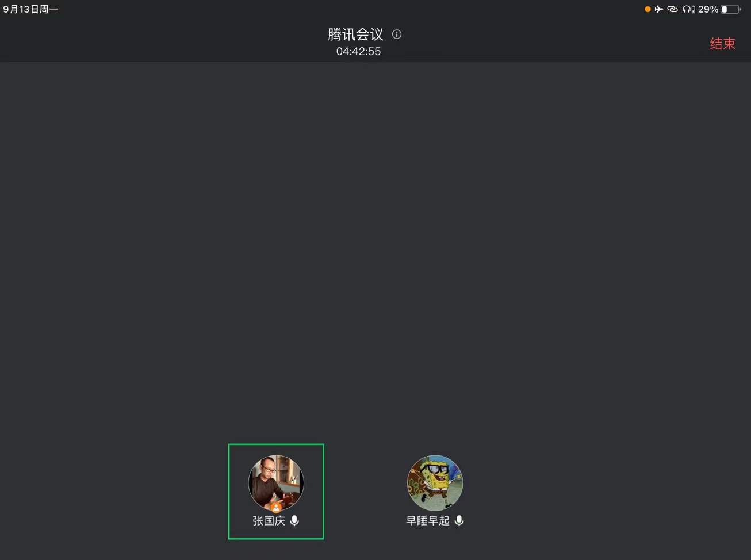Click the orange host badge on 张国庆's avatar
Screen dimensions: 751x560
tap(276, 508)
